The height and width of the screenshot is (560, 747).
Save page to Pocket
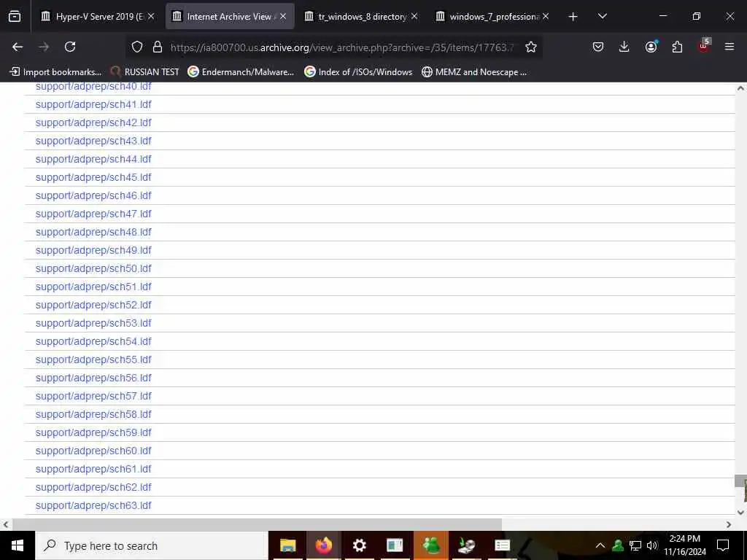tap(598, 47)
